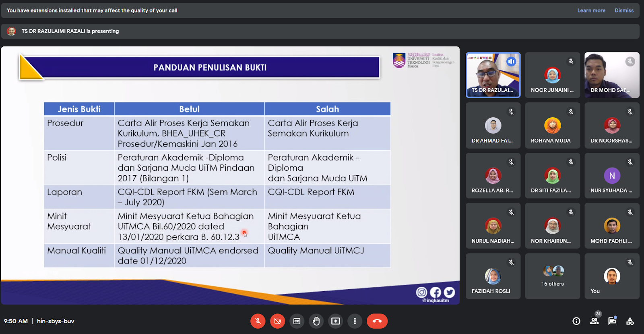Toggle closed captions
644x334 pixels.
tap(297, 321)
